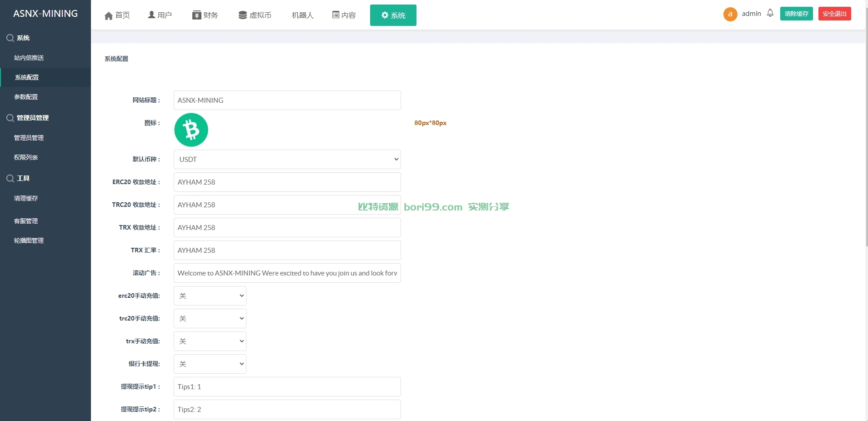
Task: Click the 提现提示tip1 input field
Action: (x=287, y=387)
